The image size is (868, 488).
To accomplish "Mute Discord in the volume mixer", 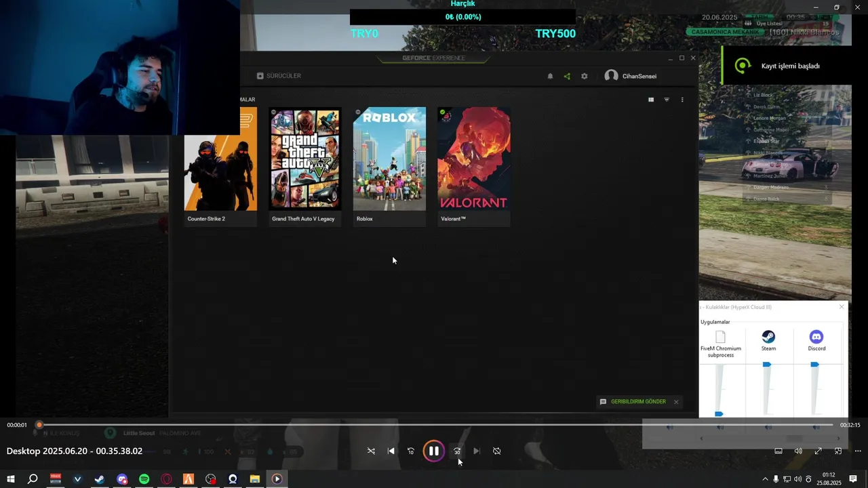I will (816, 427).
